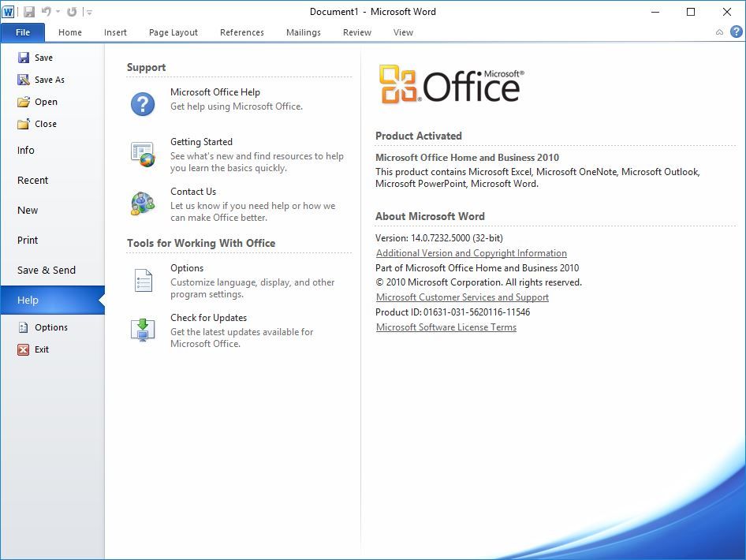Switch to the Page Layout tab
Viewport: 746px width, 560px height.
173,32
